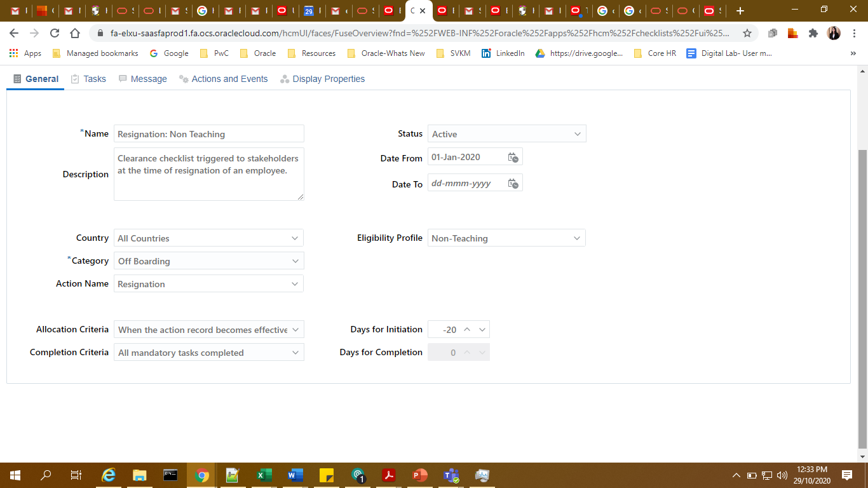Launch Microsoft Teams from the taskbar
The width and height of the screenshot is (868, 488).
point(451,475)
